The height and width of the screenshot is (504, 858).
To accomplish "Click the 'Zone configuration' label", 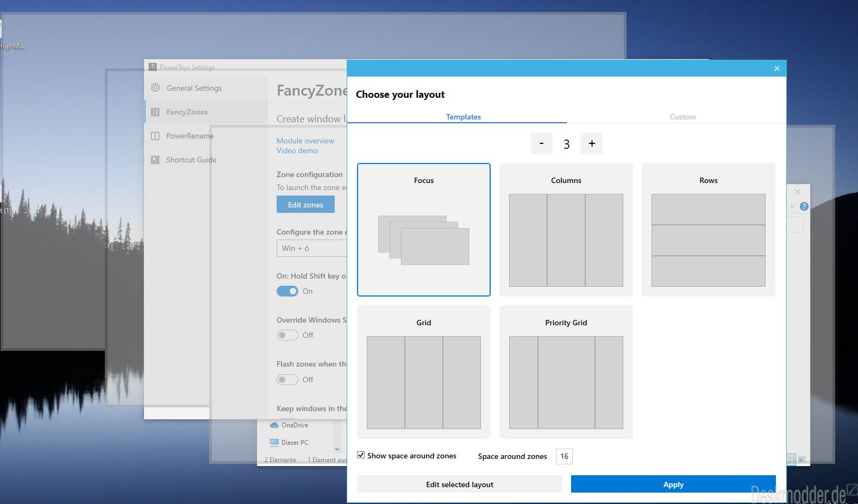I will tap(309, 174).
